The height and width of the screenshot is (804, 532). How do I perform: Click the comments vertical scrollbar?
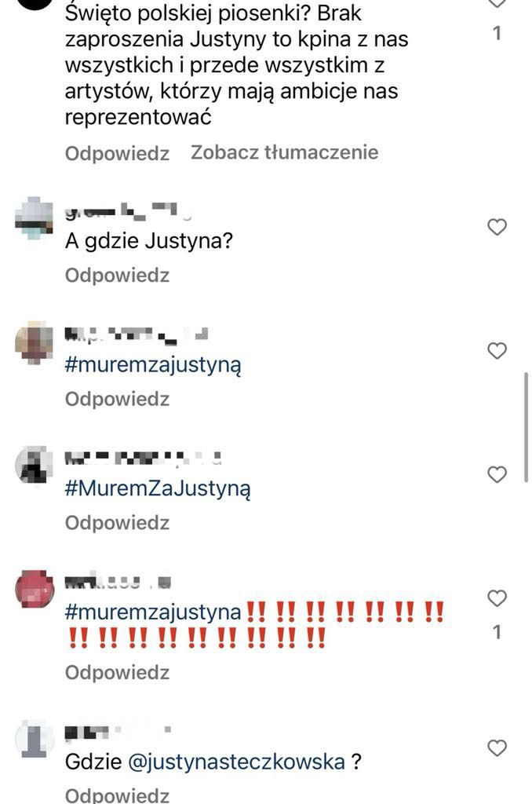point(526,428)
